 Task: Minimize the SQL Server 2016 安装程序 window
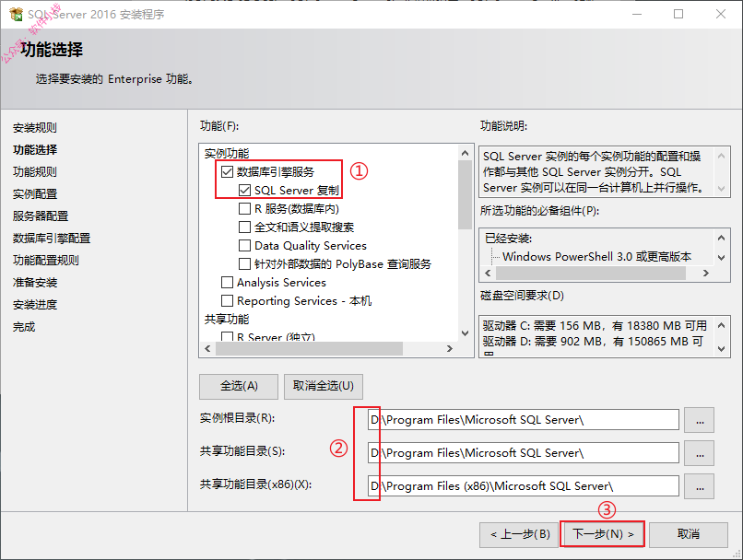coord(637,14)
